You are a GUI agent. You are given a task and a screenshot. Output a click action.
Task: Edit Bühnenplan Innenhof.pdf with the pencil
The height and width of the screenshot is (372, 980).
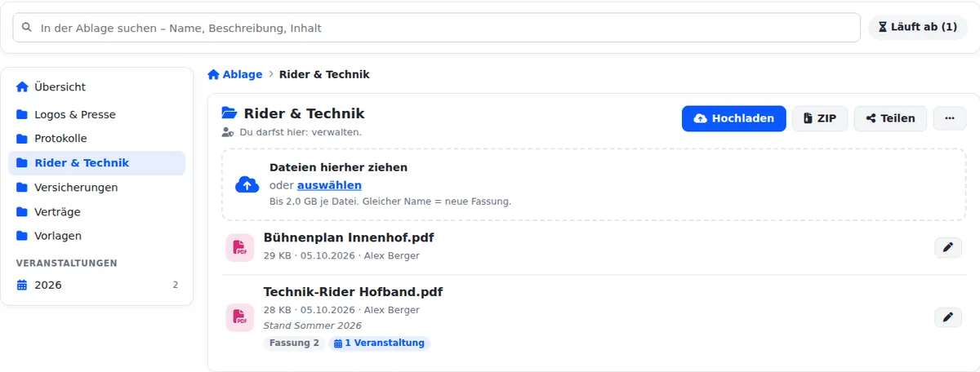[948, 248]
